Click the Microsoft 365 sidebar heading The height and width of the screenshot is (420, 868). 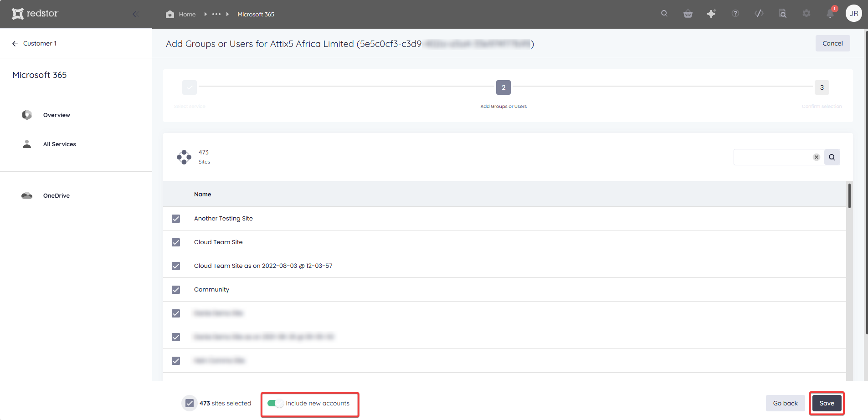click(40, 75)
